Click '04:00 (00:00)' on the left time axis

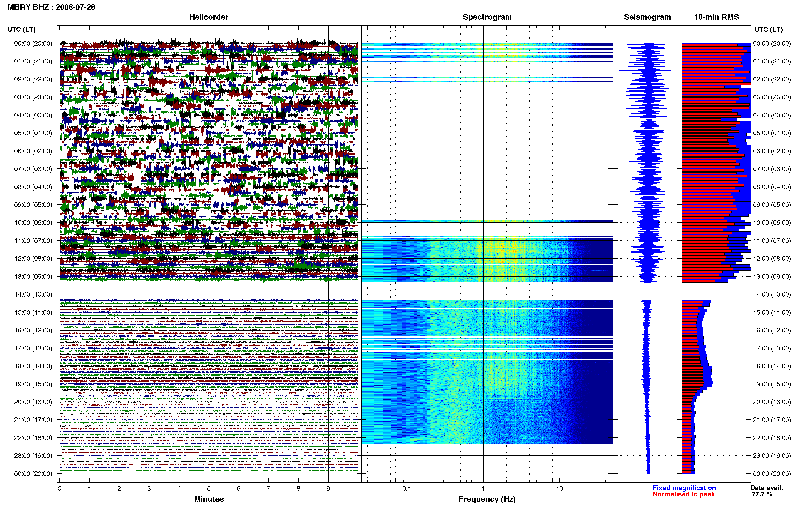(x=33, y=115)
